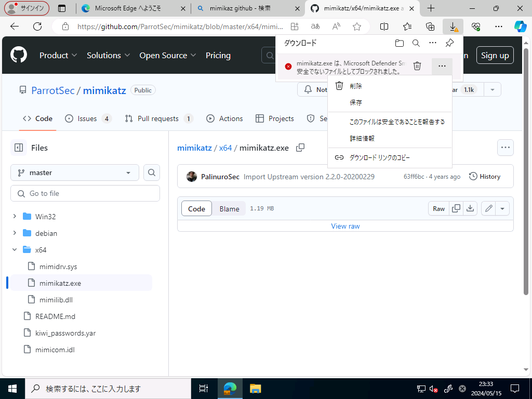Open the file more-actions ellipsis button
The height and width of the screenshot is (399, 532).
point(505,148)
